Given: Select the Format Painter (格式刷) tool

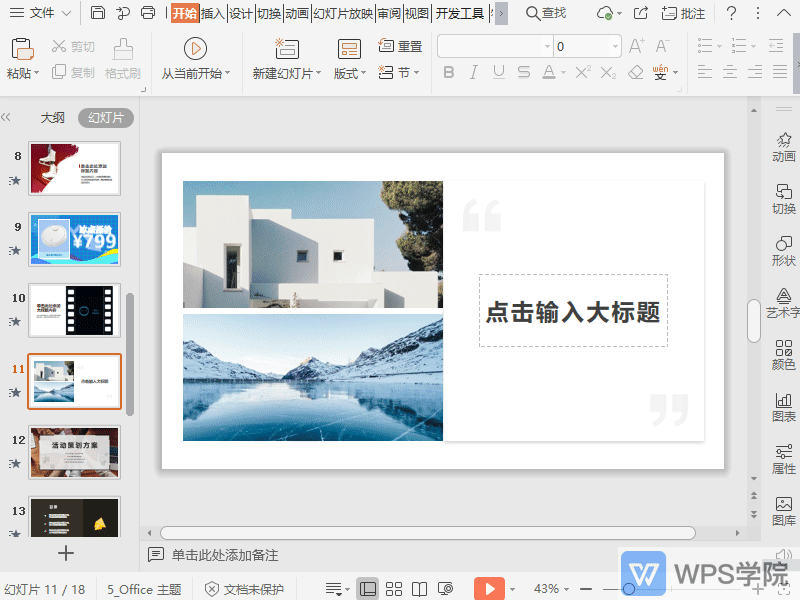Looking at the screenshot, I should (x=122, y=62).
